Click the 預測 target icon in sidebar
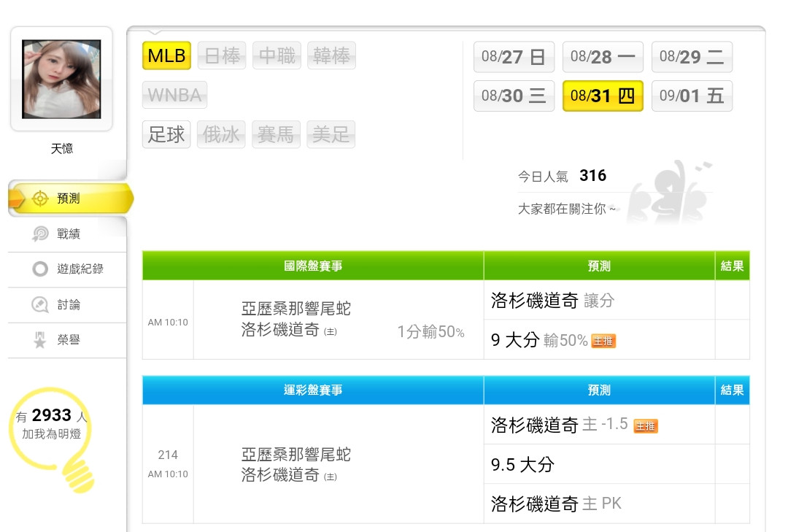This screenshot has width=788, height=532. pos(40,198)
